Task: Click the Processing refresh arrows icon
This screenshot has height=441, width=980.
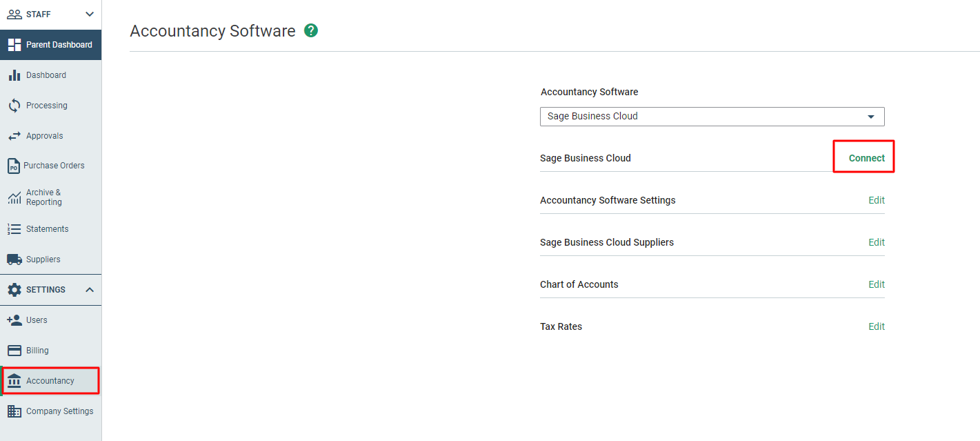Action: click(14, 106)
